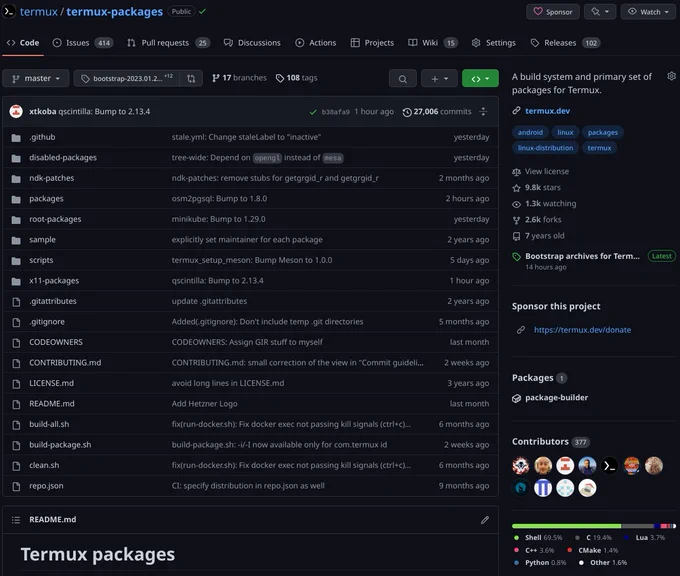
Task: Click the language breakdown color bar
Action: [594, 526]
